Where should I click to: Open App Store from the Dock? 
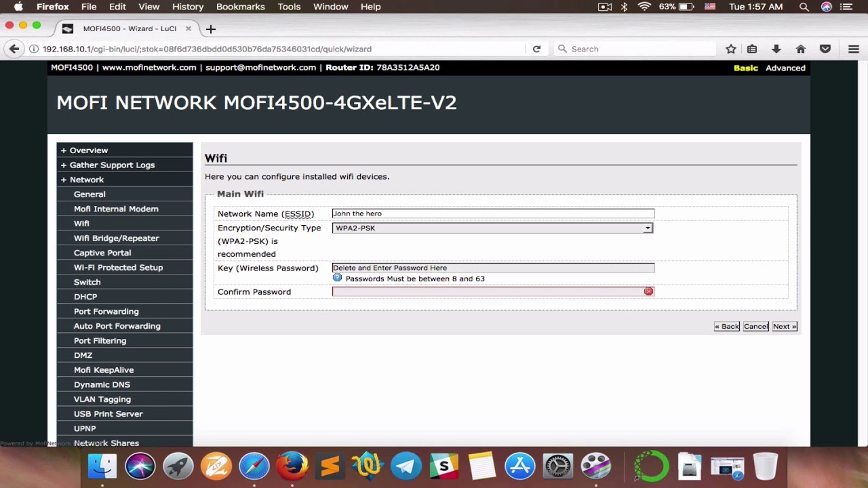pyautogui.click(x=520, y=466)
